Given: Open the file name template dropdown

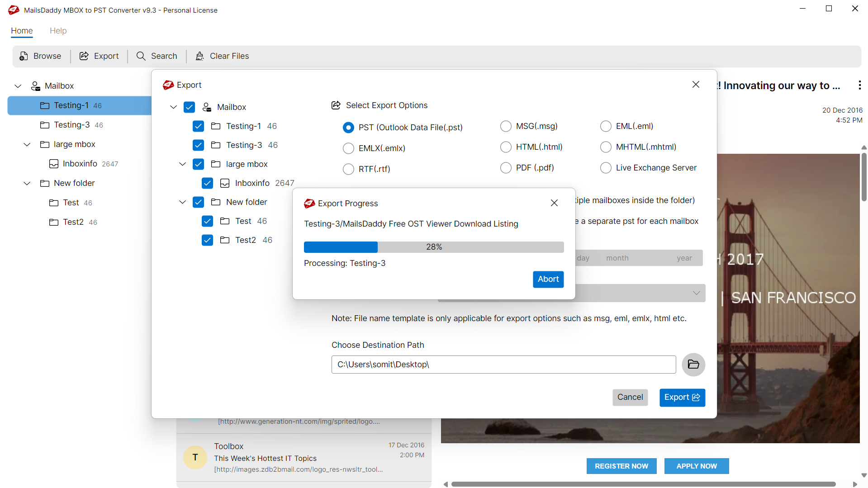Looking at the screenshot, I should click(x=696, y=293).
